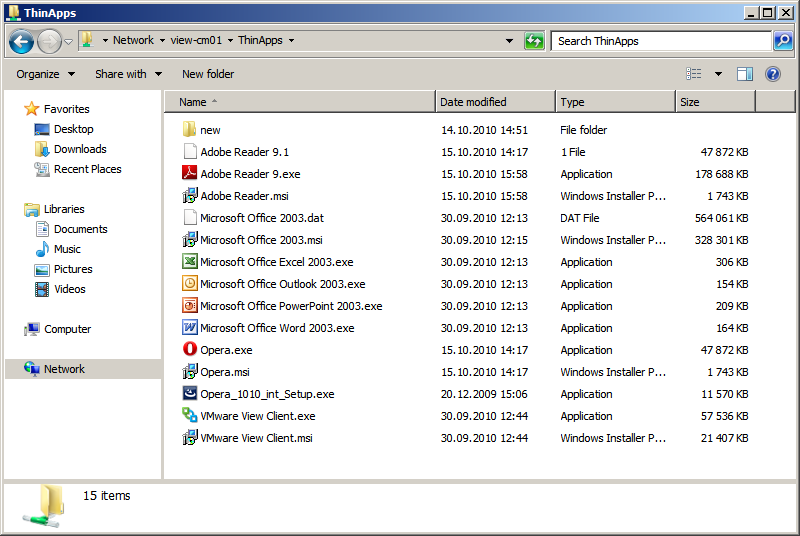This screenshot has height=536, width=800.
Task: Expand the Network breadcrumb dropdown arrow
Action: click(x=162, y=40)
